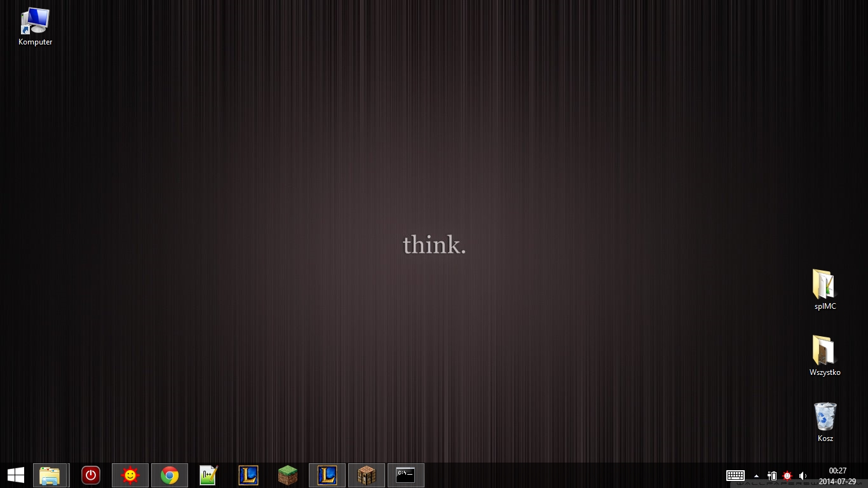The image size is (868, 488).
Task: Open the touch keyboard from the tray
Action: [x=735, y=475]
